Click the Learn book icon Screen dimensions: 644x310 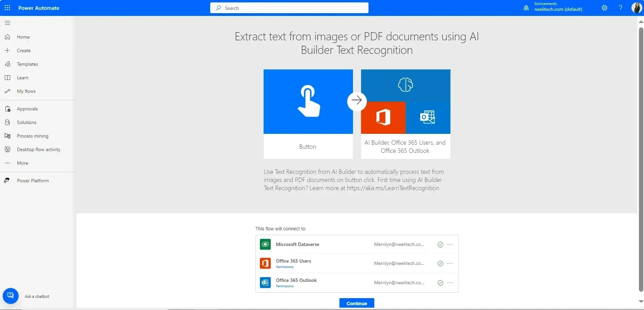[x=7, y=78]
